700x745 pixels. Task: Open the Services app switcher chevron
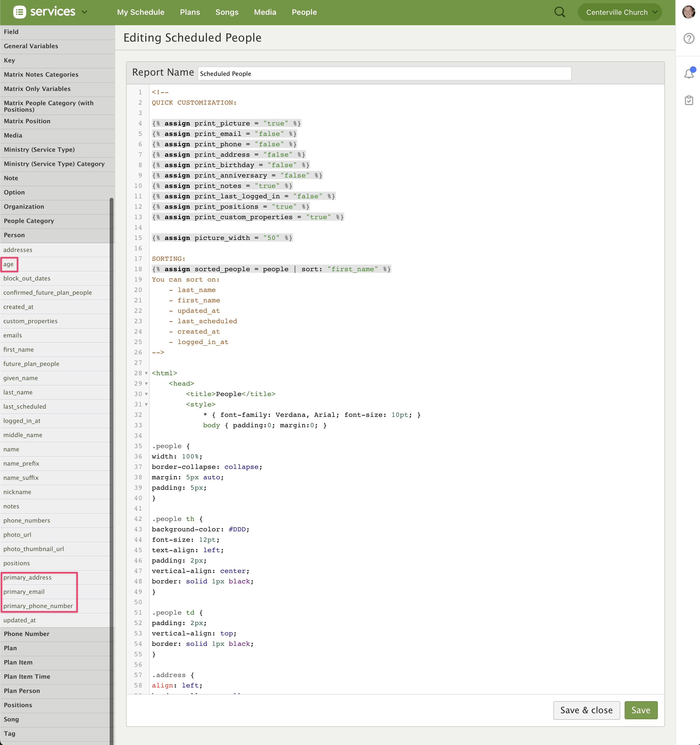[85, 12]
